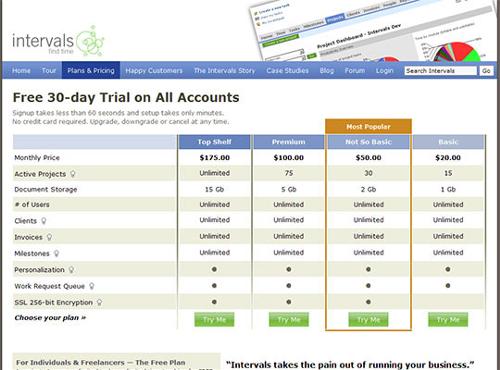
Task: Click the Personalization lightbulb hint icon
Action: tap(71, 270)
